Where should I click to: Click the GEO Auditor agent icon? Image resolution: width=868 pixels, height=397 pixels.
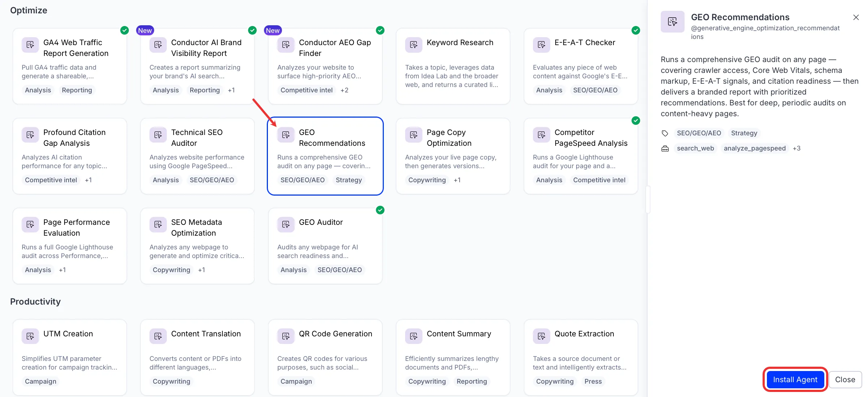(286, 224)
